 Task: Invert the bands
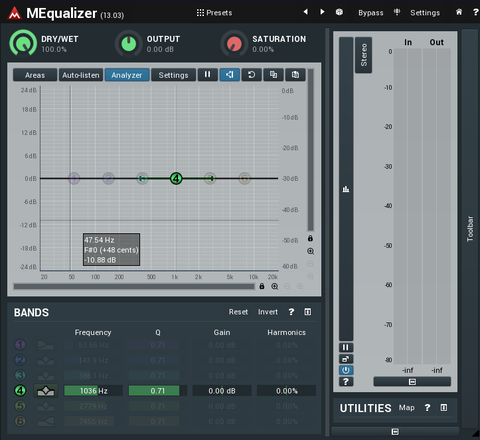pos(268,312)
